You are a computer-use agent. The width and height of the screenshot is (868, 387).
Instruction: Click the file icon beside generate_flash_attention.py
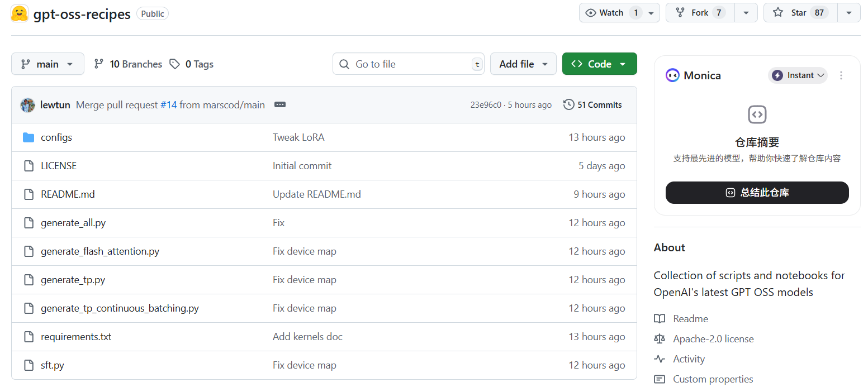point(29,251)
